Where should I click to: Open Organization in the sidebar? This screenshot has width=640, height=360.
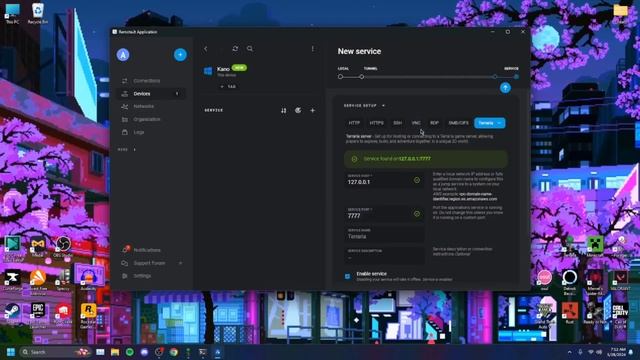click(151, 119)
